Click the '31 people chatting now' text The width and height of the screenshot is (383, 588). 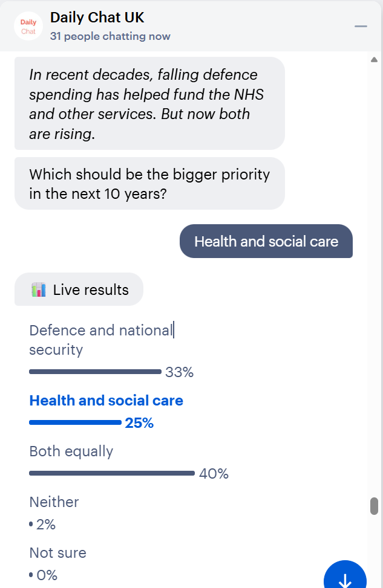pos(110,36)
